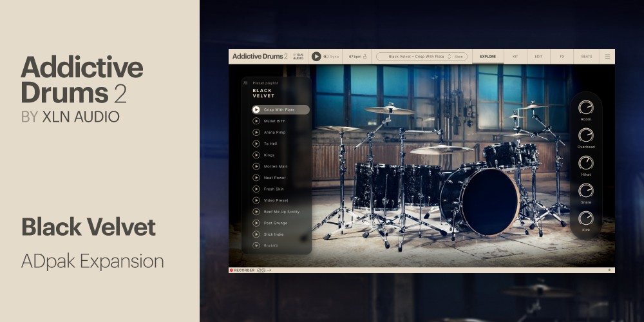Click the Save button
The height and width of the screenshot is (322, 644).
point(459,57)
